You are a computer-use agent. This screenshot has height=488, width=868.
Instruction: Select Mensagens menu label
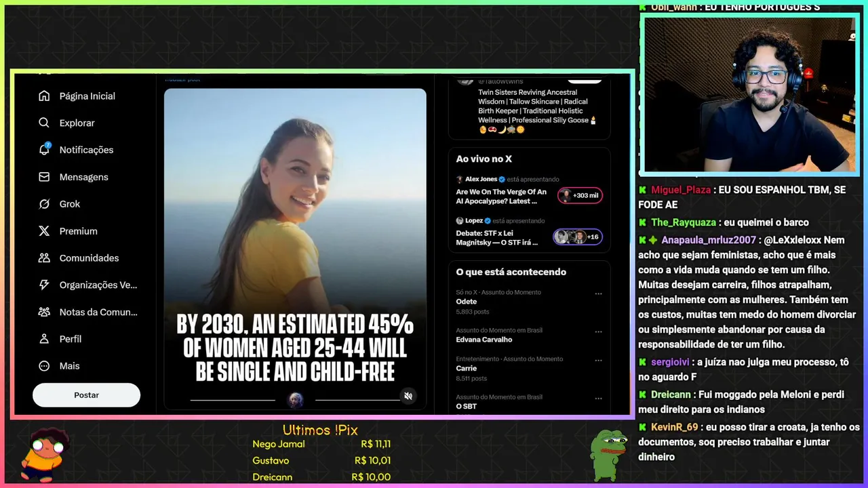pyautogui.click(x=84, y=177)
